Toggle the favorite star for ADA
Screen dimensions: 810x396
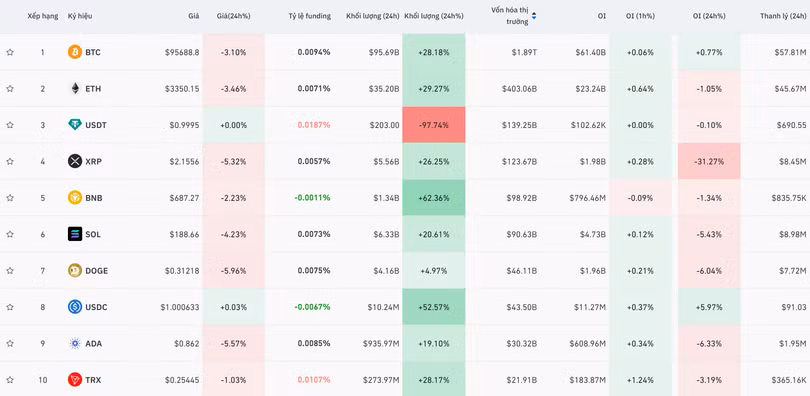(10, 343)
